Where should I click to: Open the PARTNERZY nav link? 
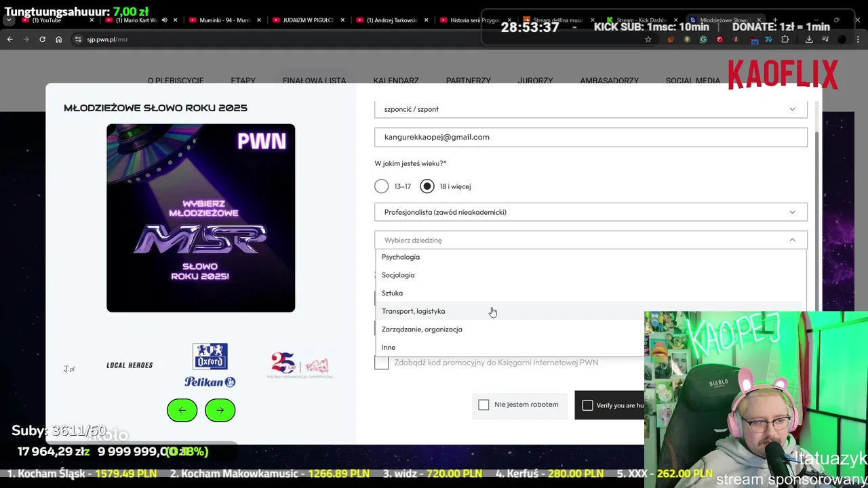click(x=468, y=81)
